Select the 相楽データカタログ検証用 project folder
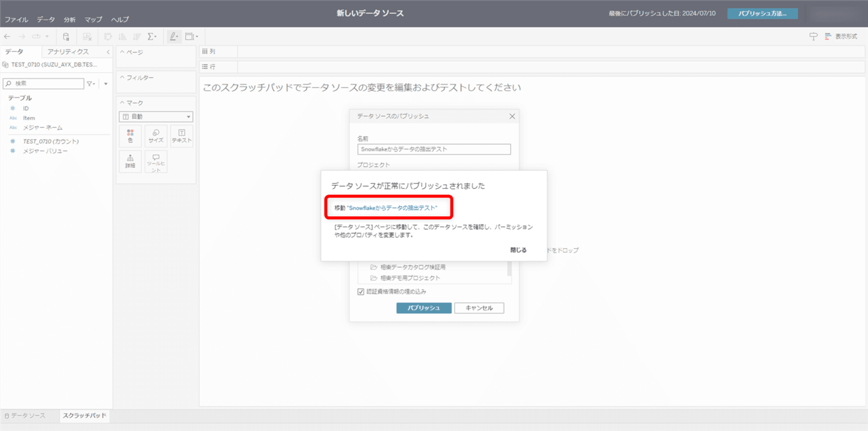 coord(413,267)
